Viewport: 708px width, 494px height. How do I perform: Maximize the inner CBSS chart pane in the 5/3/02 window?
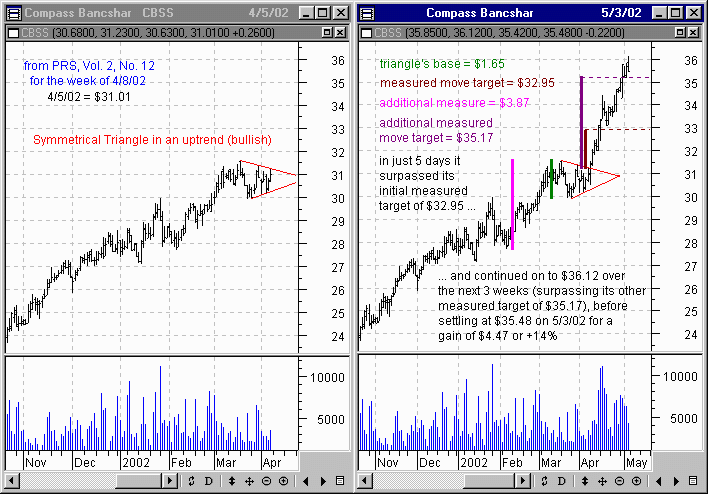[680, 32]
